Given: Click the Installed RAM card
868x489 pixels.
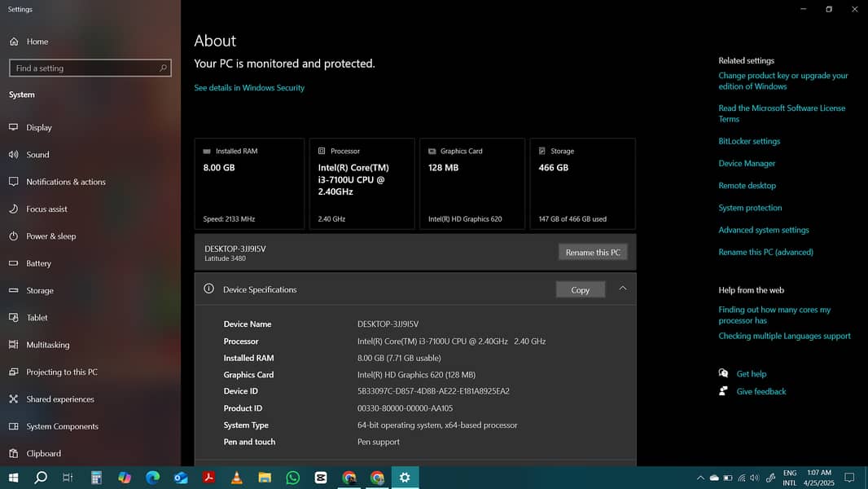Looking at the screenshot, I should [249, 184].
